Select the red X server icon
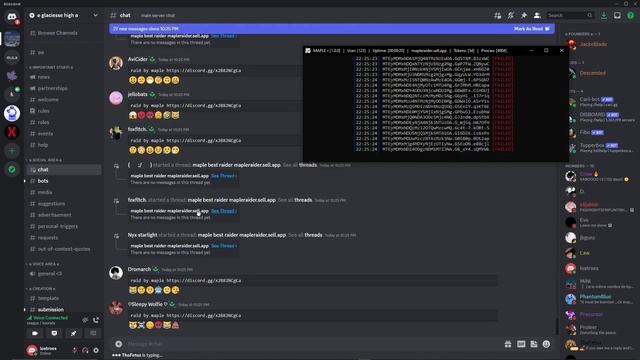The height and width of the screenshot is (360, 640). coord(12,132)
